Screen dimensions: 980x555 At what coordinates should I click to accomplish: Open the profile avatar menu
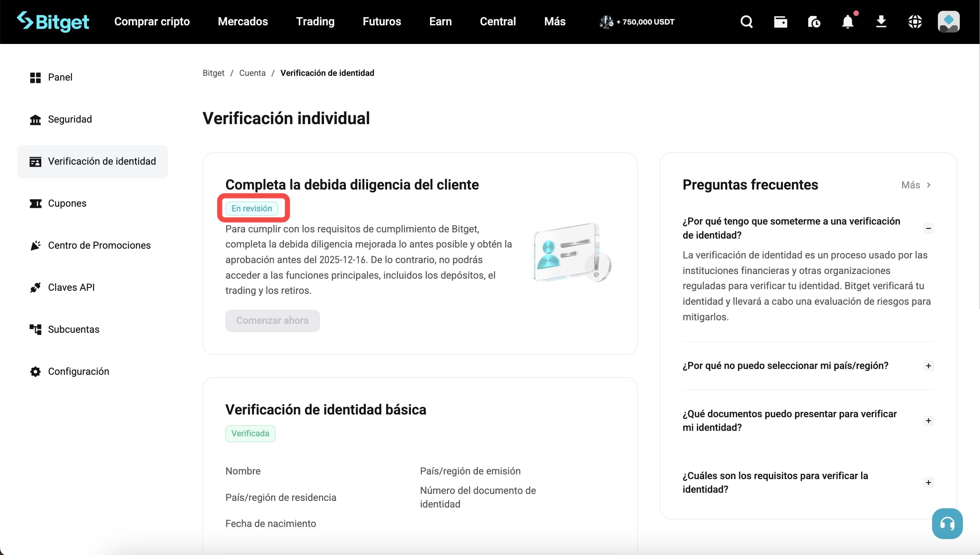coord(948,21)
